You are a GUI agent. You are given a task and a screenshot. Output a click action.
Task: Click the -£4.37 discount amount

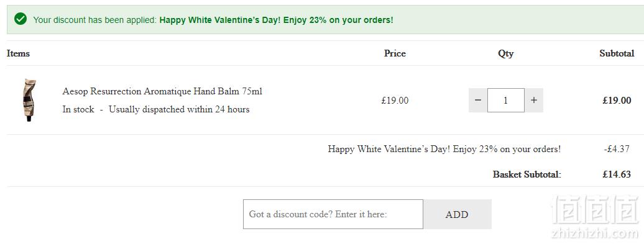coord(617,149)
